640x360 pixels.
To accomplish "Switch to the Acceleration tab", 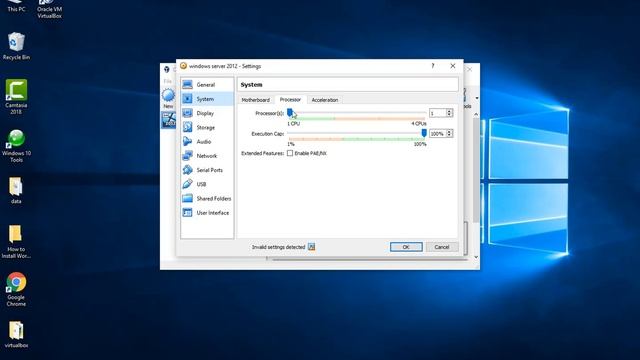I will [325, 100].
